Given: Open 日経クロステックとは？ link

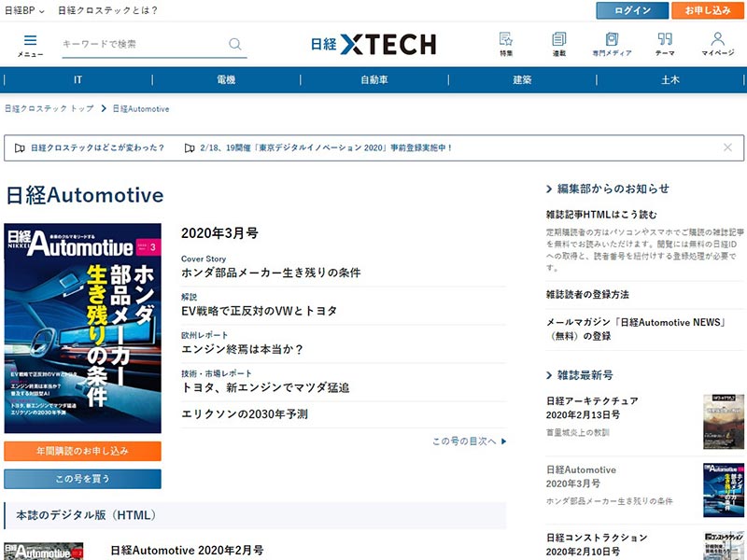Looking at the screenshot, I should pos(107,10).
